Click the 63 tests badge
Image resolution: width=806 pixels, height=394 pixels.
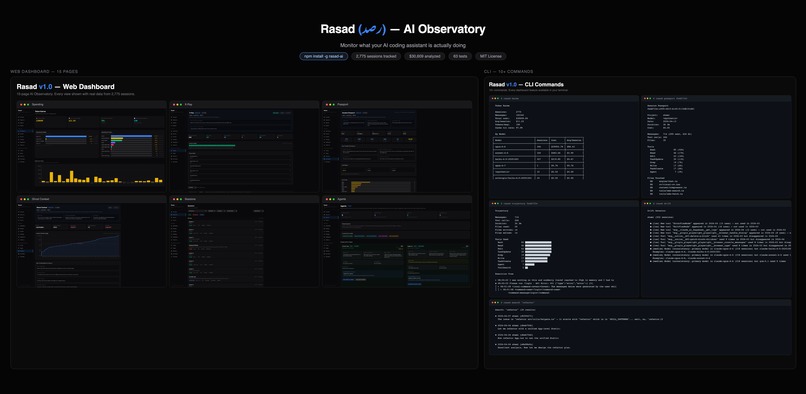point(460,56)
